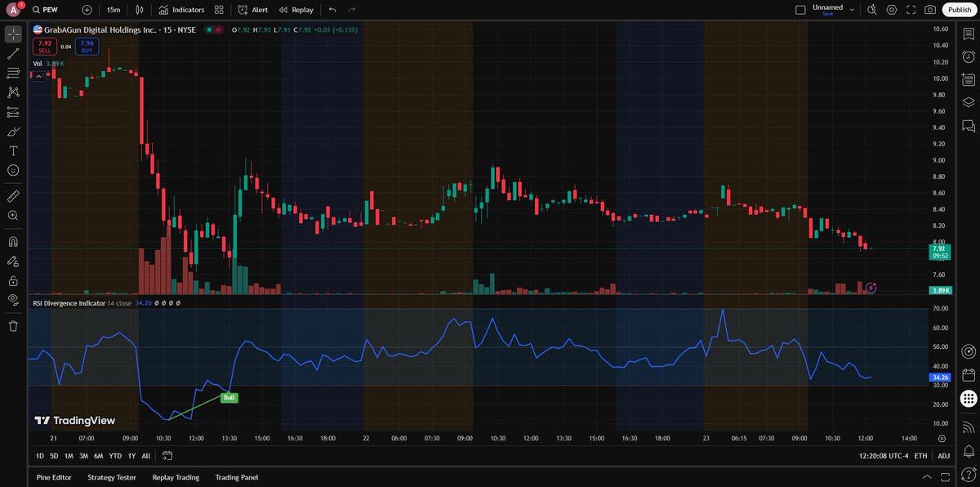The height and width of the screenshot is (487, 980).
Task: Open the 15m time interval dropdown
Action: (x=114, y=10)
